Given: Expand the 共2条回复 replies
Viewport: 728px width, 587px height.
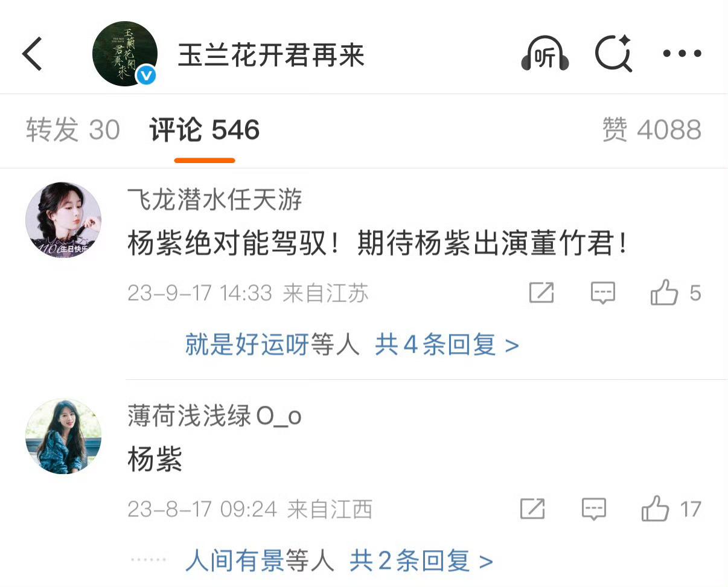Looking at the screenshot, I should (421, 562).
